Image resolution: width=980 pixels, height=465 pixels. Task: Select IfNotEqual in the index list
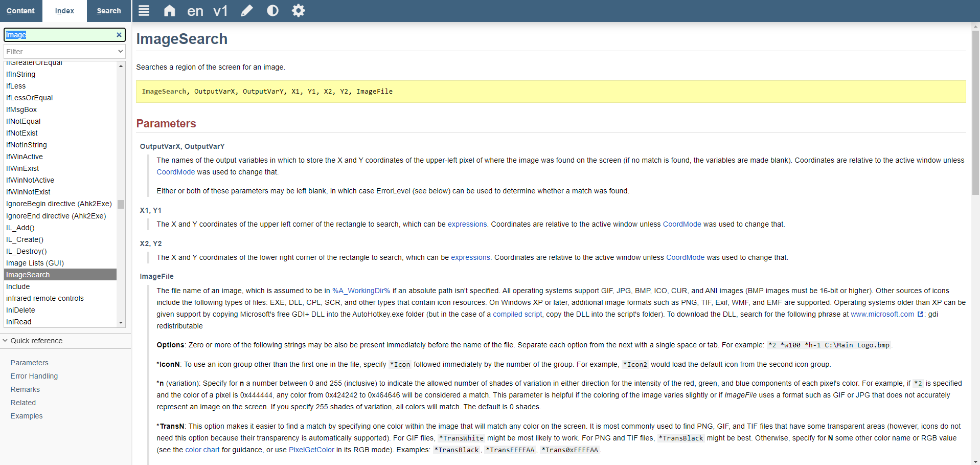click(x=60, y=121)
